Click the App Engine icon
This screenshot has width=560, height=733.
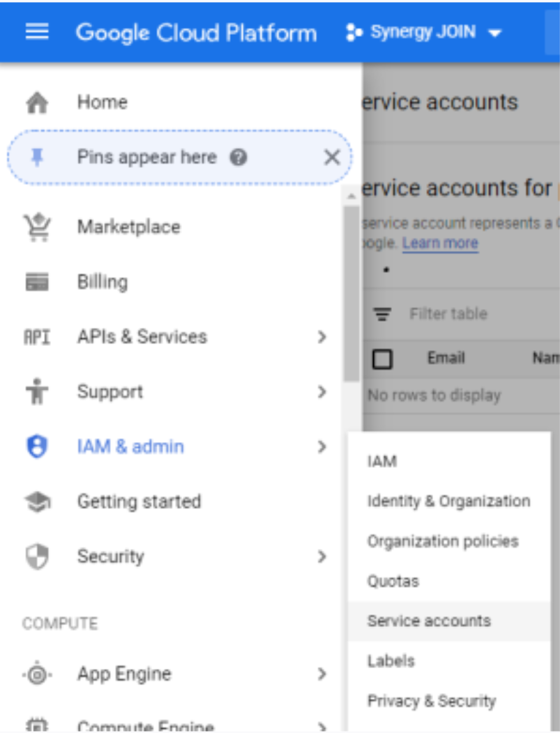point(37,674)
